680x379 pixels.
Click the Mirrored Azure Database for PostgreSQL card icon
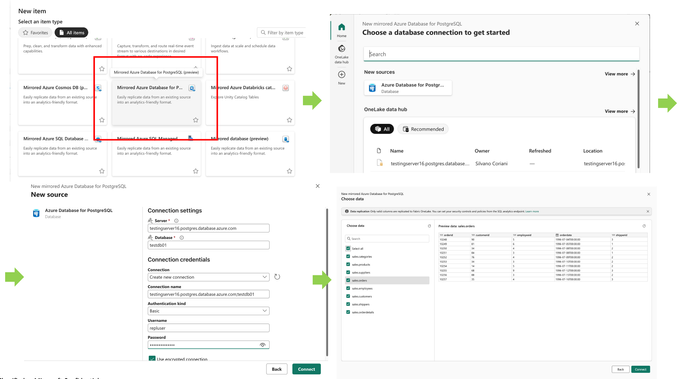(192, 88)
